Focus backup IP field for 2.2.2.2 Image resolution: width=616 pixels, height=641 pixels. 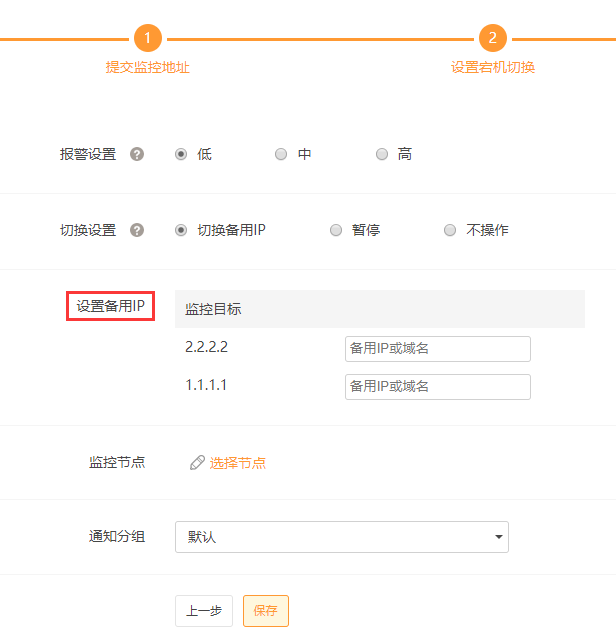437,349
